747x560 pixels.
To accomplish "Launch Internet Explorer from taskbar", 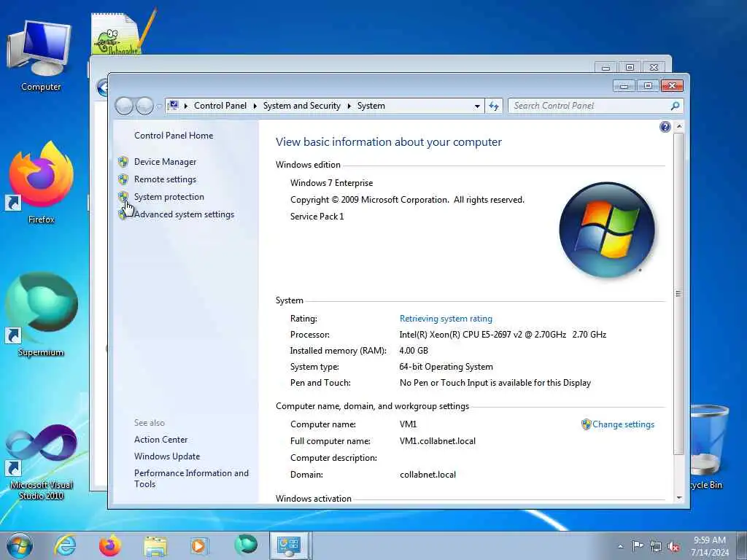I will (65, 545).
